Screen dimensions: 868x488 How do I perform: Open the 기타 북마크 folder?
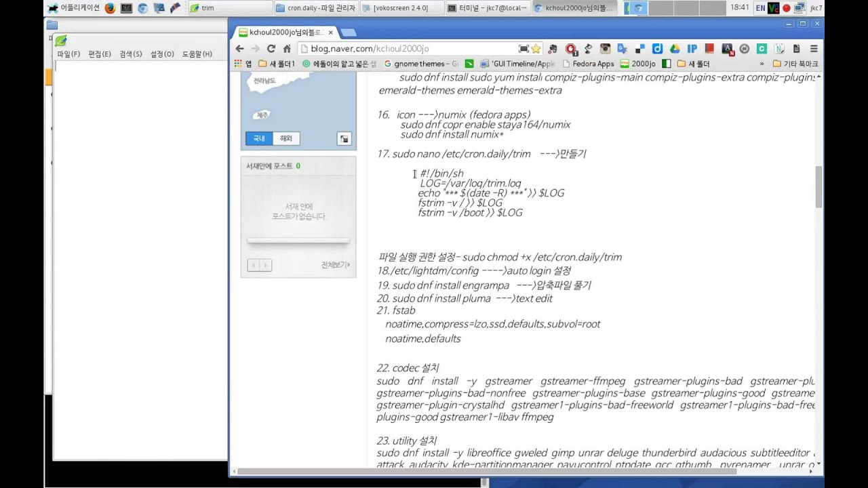[795, 64]
